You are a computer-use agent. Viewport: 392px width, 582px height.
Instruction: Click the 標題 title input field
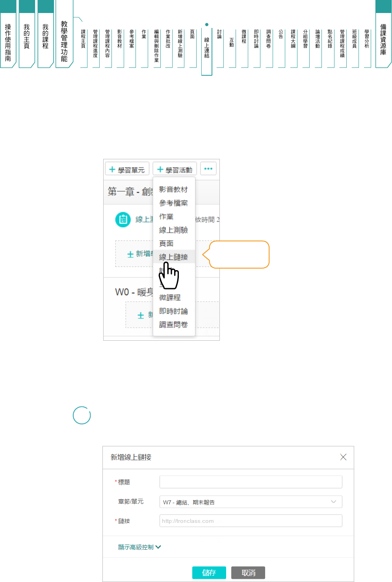[251, 482]
